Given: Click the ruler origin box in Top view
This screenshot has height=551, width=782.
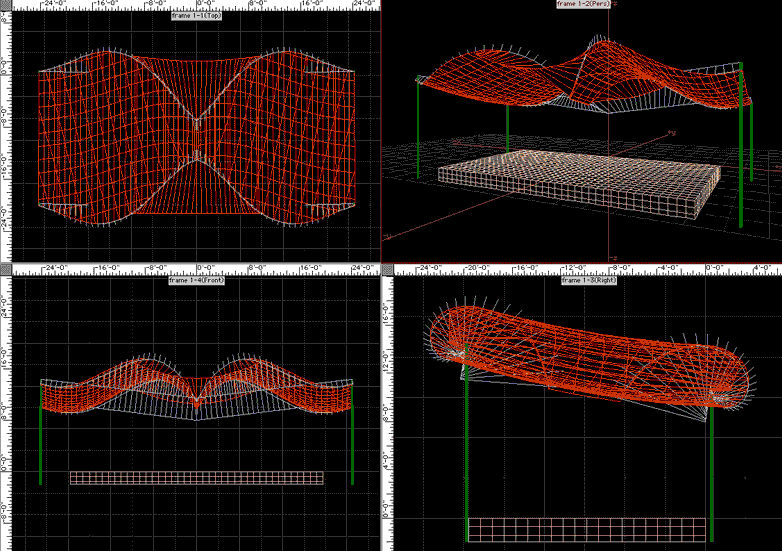Looking at the screenshot, I should click(x=5, y=5).
